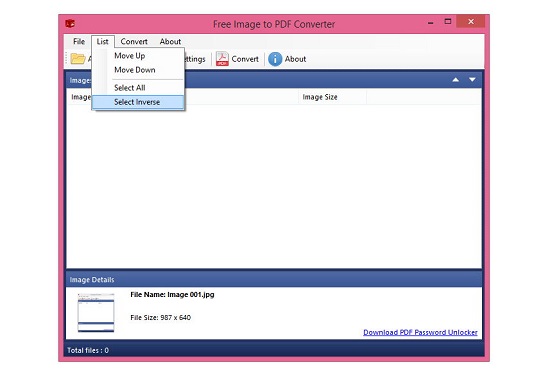Choose Select All menu entry

pyautogui.click(x=138, y=88)
